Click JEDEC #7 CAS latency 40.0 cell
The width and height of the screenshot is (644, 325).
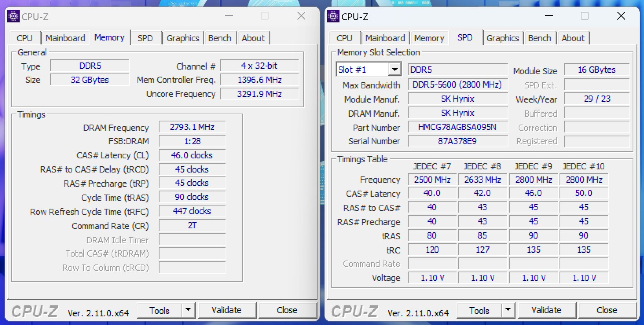pos(432,193)
